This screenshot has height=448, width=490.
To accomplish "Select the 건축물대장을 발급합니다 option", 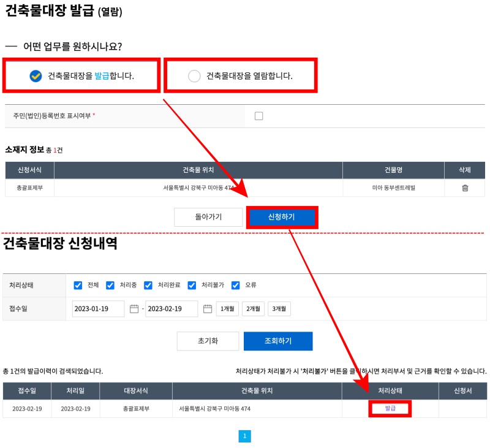I will 81,75.
